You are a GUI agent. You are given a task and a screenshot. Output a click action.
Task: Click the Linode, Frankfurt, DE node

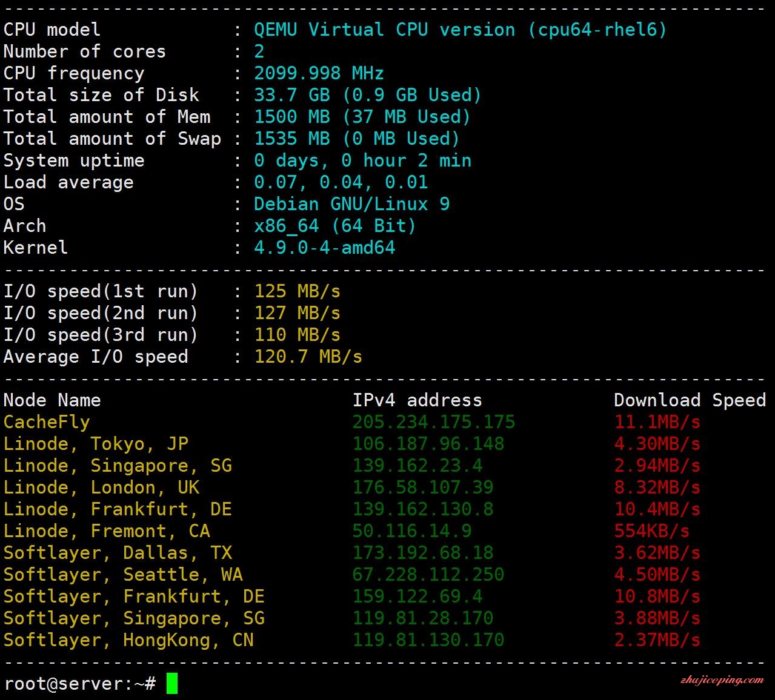[118, 509]
